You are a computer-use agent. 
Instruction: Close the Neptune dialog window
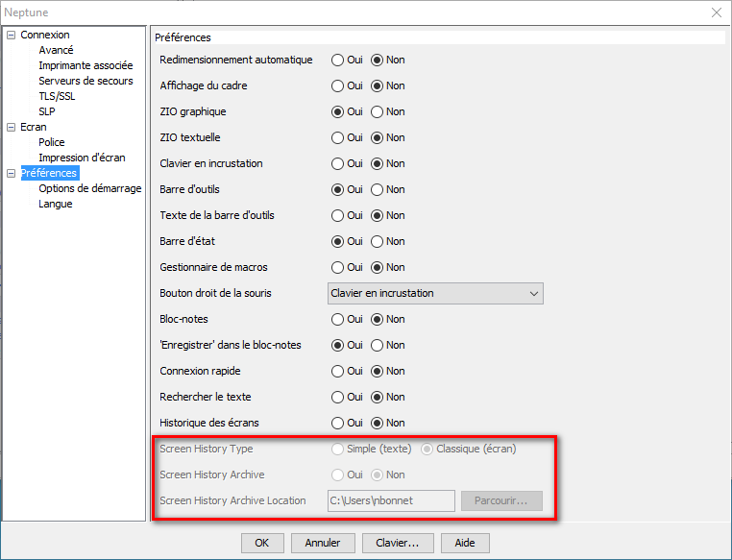click(x=717, y=12)
